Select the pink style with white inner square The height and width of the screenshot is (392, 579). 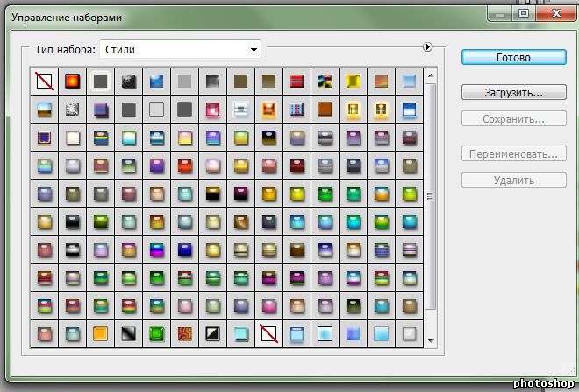(213, 110)
